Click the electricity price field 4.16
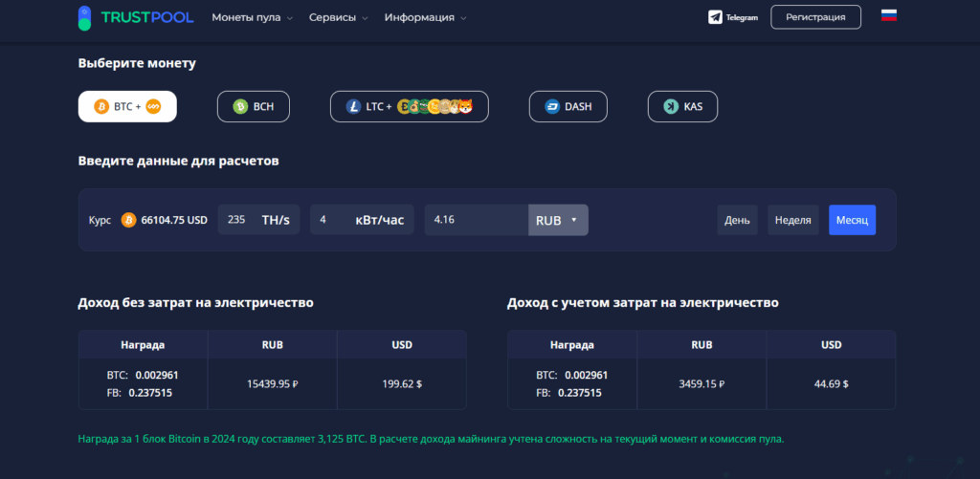This screenshot has height=479, width=980. coord(477,220)
